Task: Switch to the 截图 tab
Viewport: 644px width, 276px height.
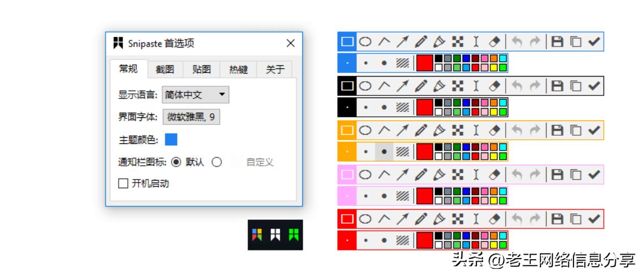Action: tap(165, 70)
